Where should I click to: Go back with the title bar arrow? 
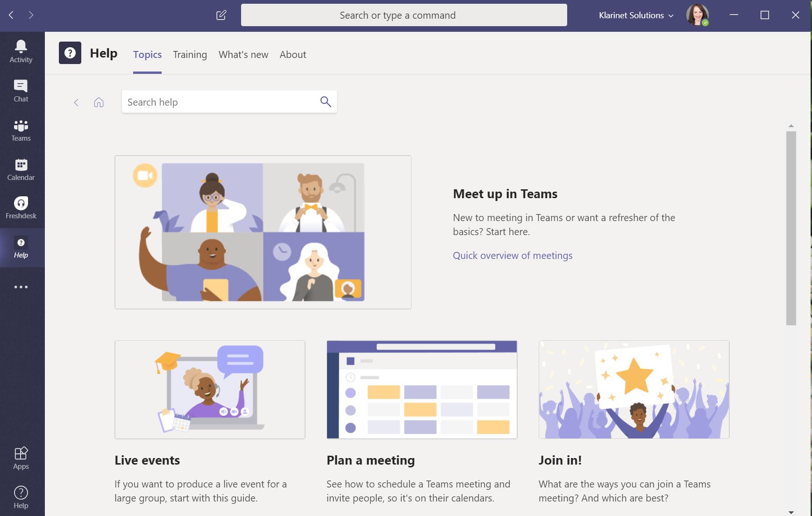click(11, 15)
